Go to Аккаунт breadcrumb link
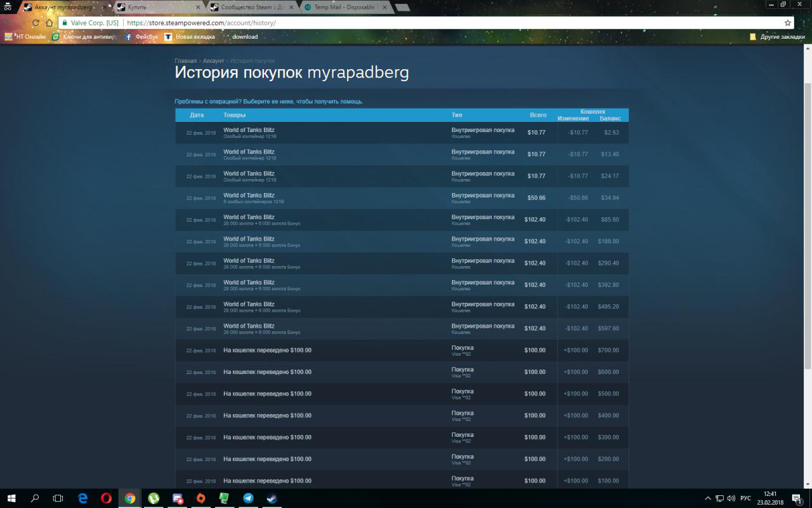 pos(214,61)
